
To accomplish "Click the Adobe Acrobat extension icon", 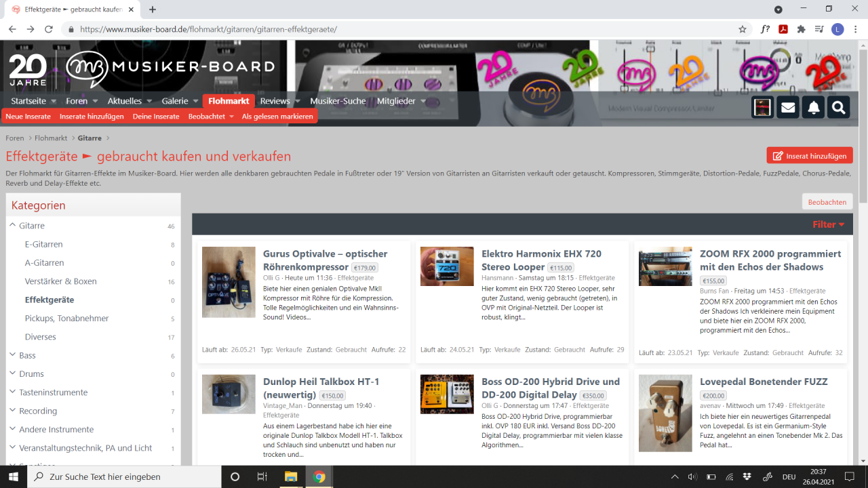I will tap(783, 29).
